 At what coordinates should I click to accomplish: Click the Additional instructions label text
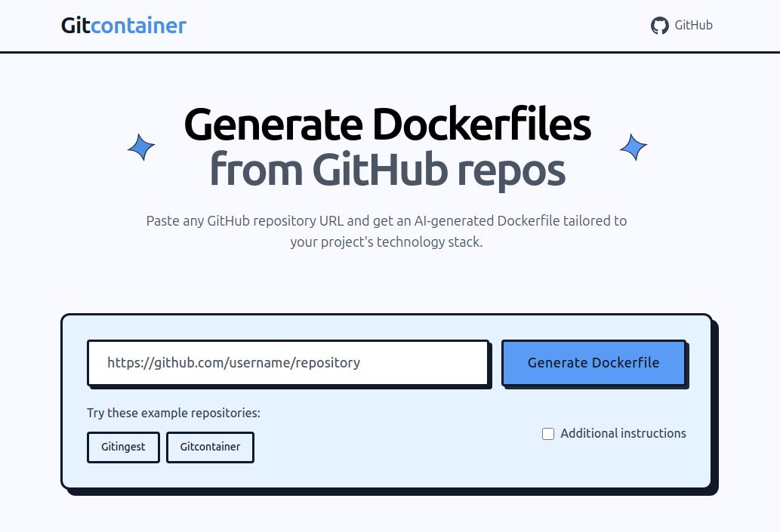[x=622, y=433]
